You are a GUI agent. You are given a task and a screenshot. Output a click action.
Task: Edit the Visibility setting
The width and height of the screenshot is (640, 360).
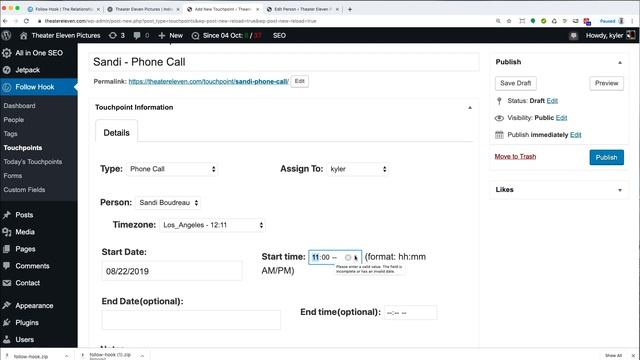pos(561,118)
